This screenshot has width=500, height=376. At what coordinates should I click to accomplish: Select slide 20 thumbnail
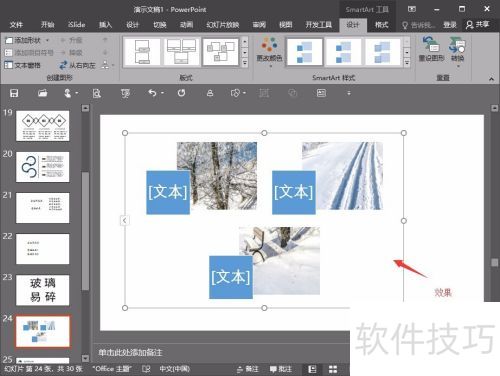click(x=43, y=167)
